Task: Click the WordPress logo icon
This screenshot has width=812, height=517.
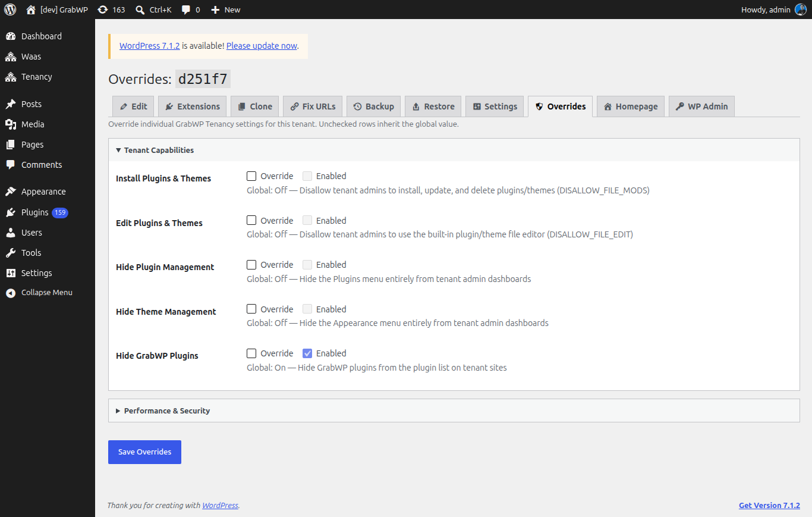Action: point(10,10)
